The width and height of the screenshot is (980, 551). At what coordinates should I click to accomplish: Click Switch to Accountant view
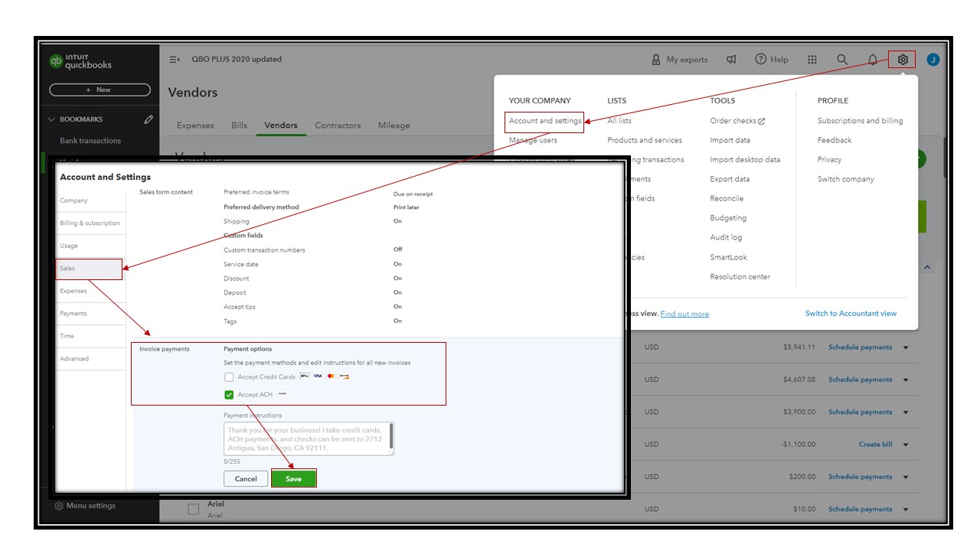pyautogui.click(x=851, y=314)
